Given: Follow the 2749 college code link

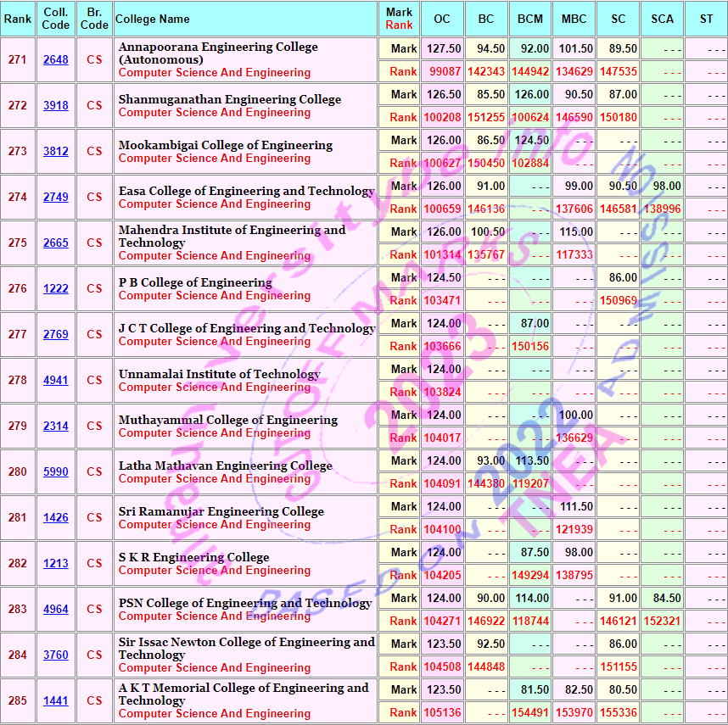Looking at the screenshot, I should [56, 198].
